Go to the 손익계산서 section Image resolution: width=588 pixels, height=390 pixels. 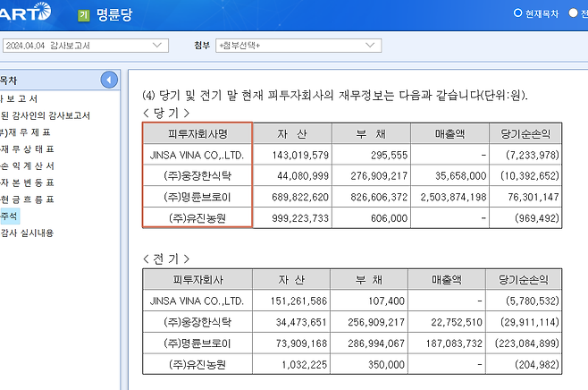(x=27, y=165)
